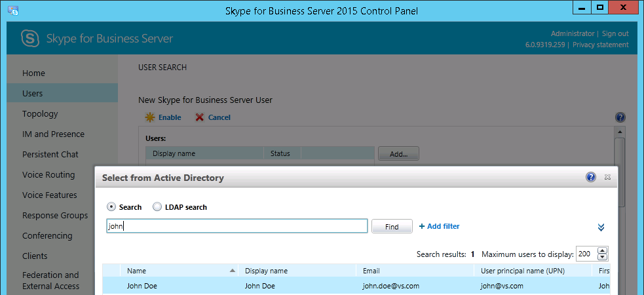The width and height of the screenshot is (644, 295).
Task: Click the maximum users field showing 200
Action: [586, 254]
